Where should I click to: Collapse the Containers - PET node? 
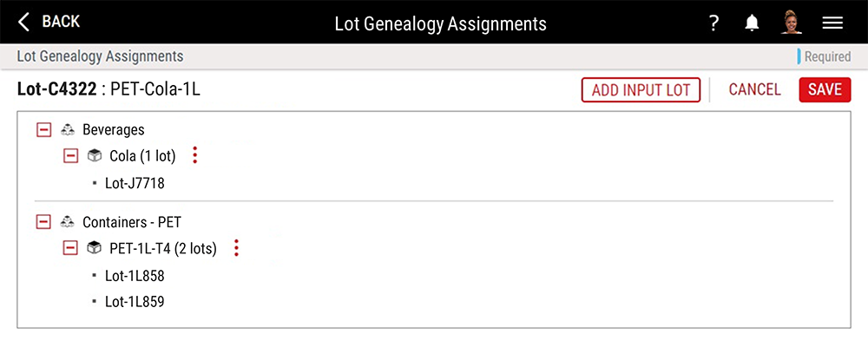tap(43, 222)
